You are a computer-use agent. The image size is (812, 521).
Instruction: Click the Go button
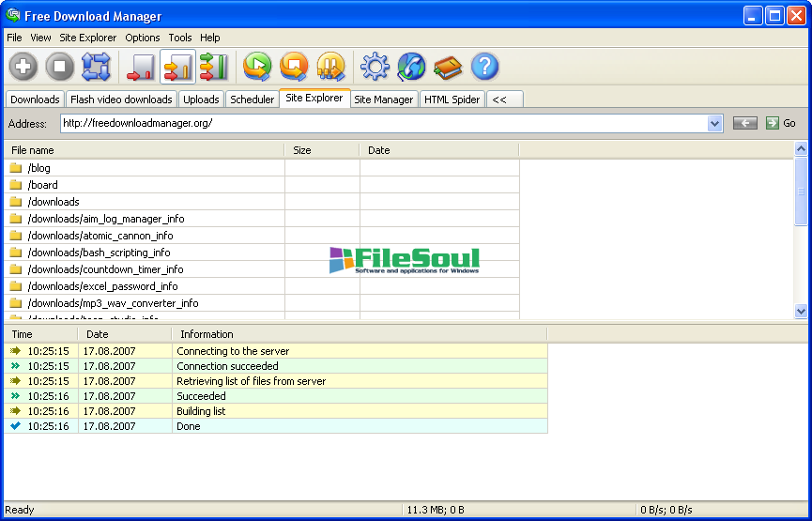780,123
